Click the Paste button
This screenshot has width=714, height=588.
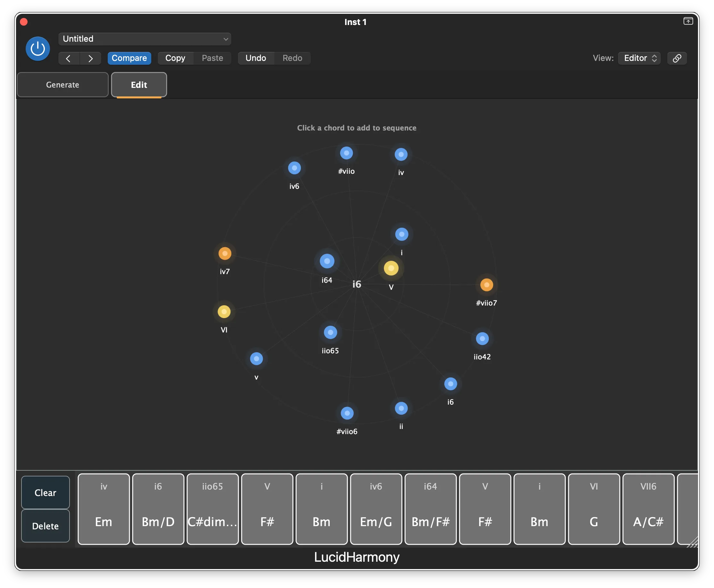[x=212, y=58]
